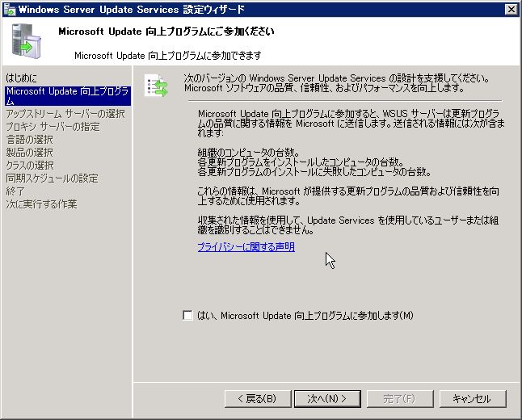Viewport: 522px width, 420px height.
Task: Click the disabled 完了(F) button
Action: click(x=400, y=399)
